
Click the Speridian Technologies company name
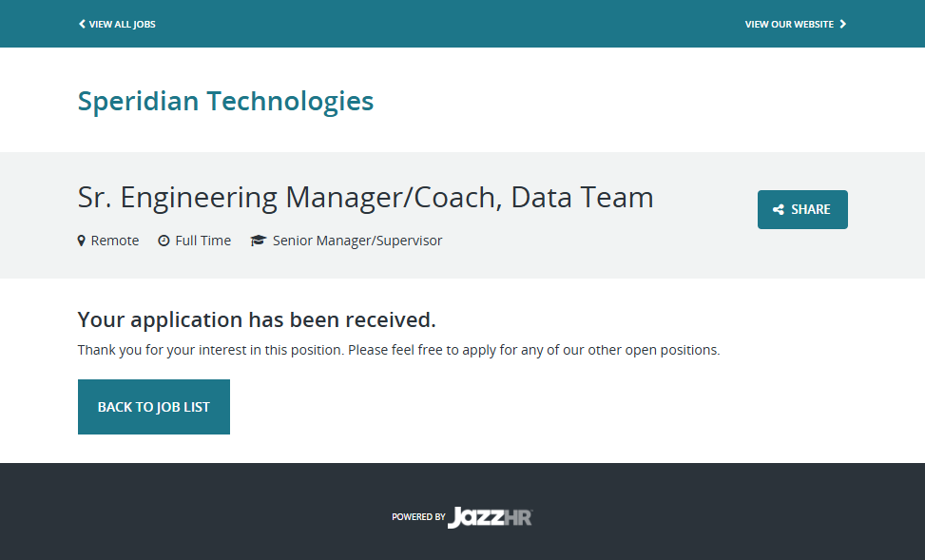coord(225,101)
